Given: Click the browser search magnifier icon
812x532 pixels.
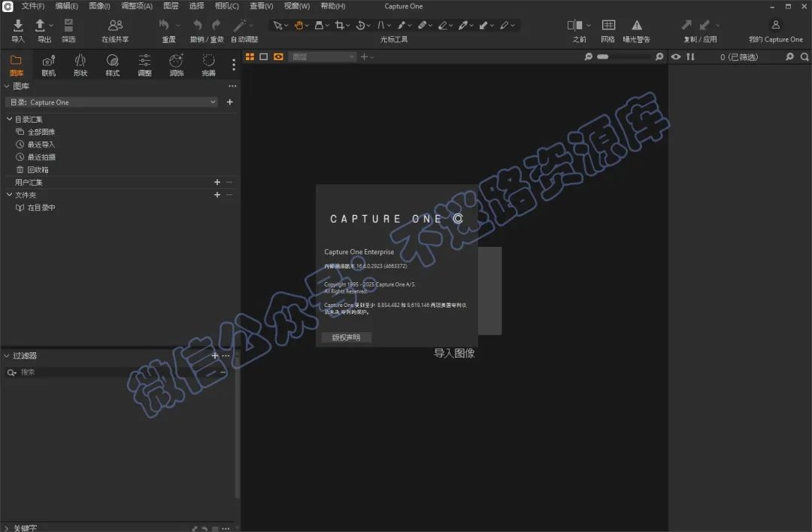Looking at the screenshot, I should tap(804, 56).
